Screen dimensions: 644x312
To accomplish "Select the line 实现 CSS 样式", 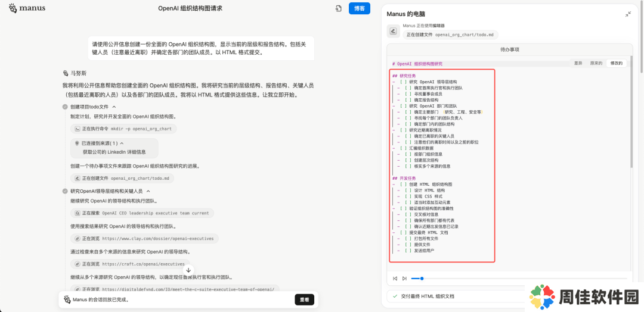I will (x=429, y=196).
